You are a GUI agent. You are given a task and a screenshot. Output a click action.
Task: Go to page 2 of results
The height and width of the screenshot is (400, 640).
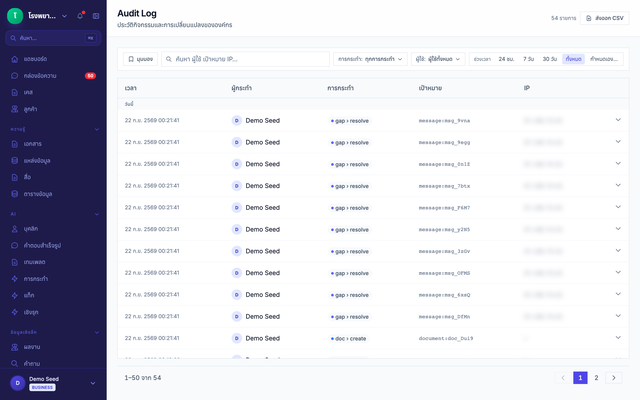[596, 378]
